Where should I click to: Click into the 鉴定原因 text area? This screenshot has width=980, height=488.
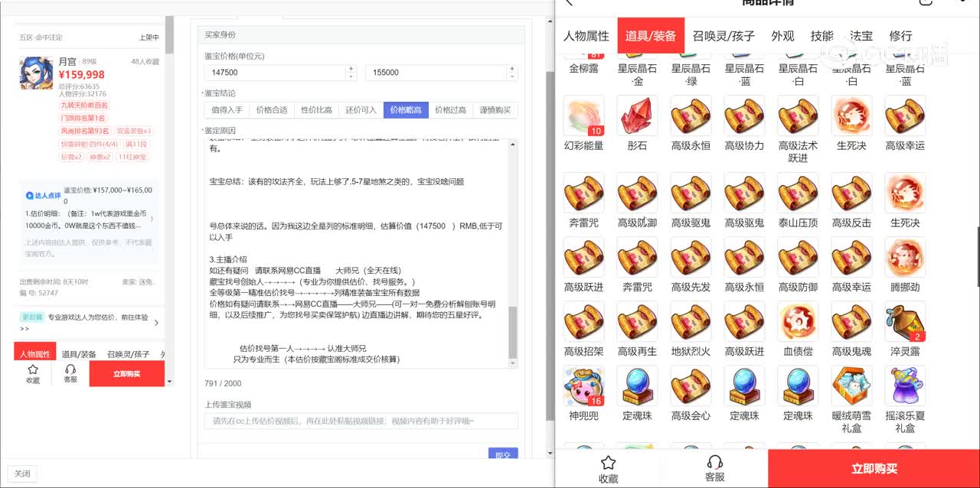click(357, 253)
